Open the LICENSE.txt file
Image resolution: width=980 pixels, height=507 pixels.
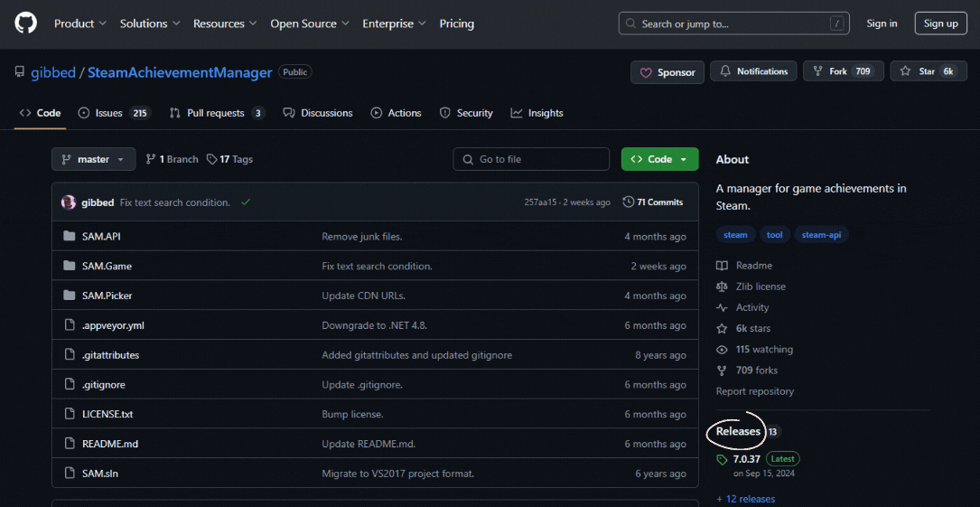coord(107,415)
